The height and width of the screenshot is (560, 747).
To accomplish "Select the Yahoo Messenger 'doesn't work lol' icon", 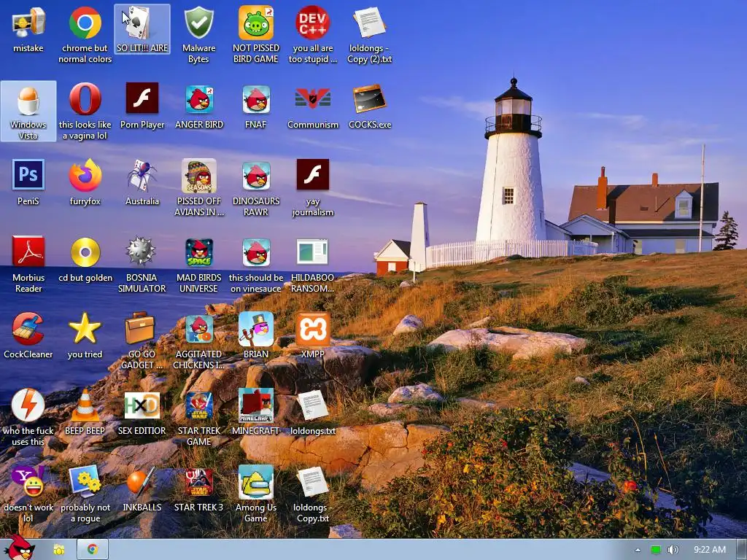I will (28, 494).
